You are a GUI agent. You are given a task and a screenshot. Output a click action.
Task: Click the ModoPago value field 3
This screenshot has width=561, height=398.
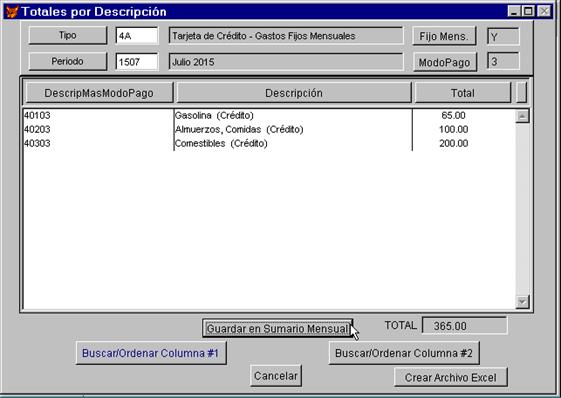[x=503, y=62]
